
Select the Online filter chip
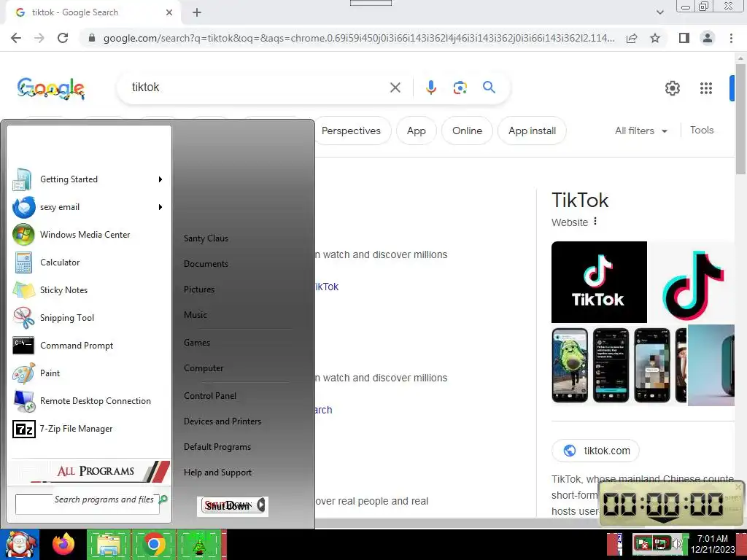(x=467, y=131)
